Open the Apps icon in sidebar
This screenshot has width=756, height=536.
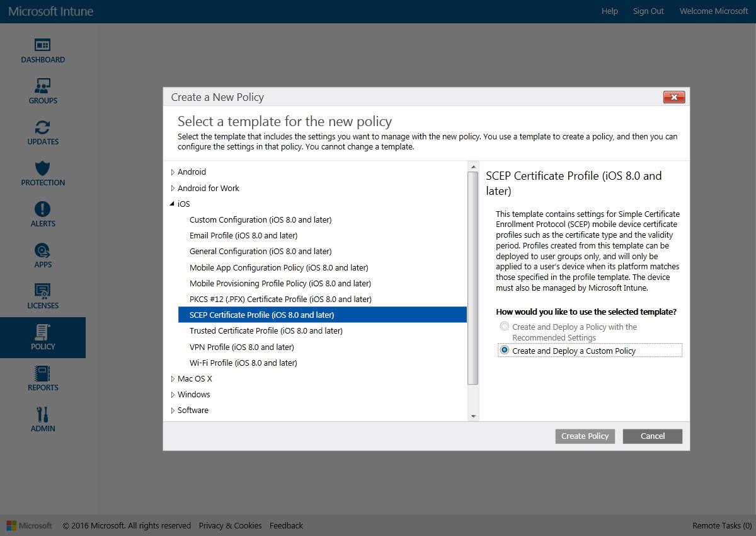tap(42, 250)
